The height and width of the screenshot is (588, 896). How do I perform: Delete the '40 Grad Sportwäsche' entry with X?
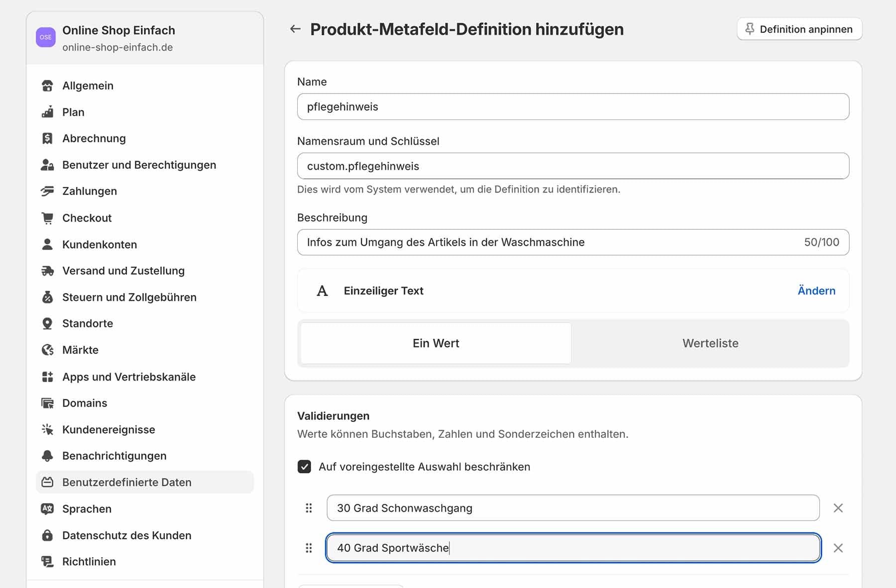(x=838, y=548)
